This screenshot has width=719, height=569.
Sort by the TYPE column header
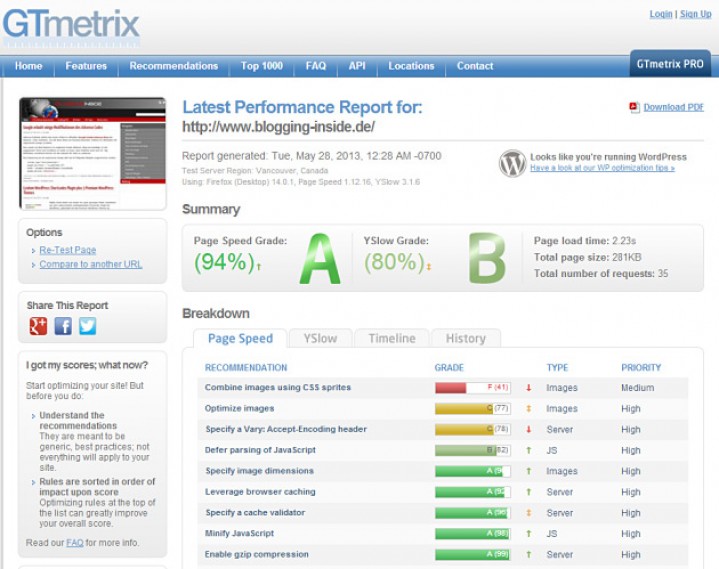(557, 368)
